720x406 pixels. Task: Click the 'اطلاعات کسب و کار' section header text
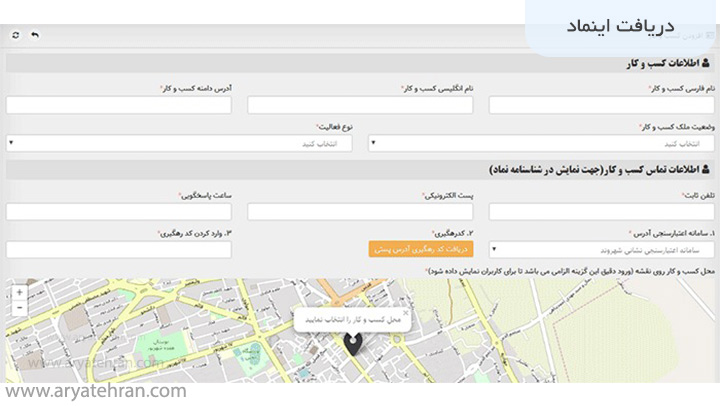pyautogui.click(x=663, y=63)
